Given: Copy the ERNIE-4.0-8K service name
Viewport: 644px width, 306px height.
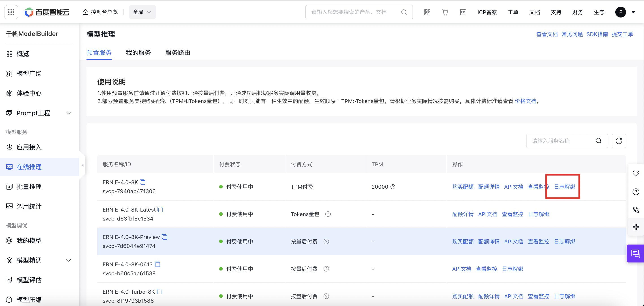Looking at the screenshot, I should tap(143, 182).
